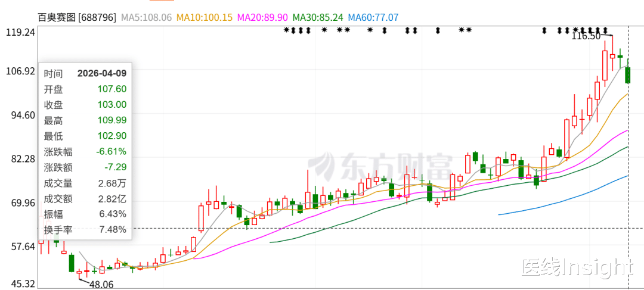The height and width of the screenshot is (290, 644).
Task: Click the 换手率 value 7.48%
Action: point(113,230)
